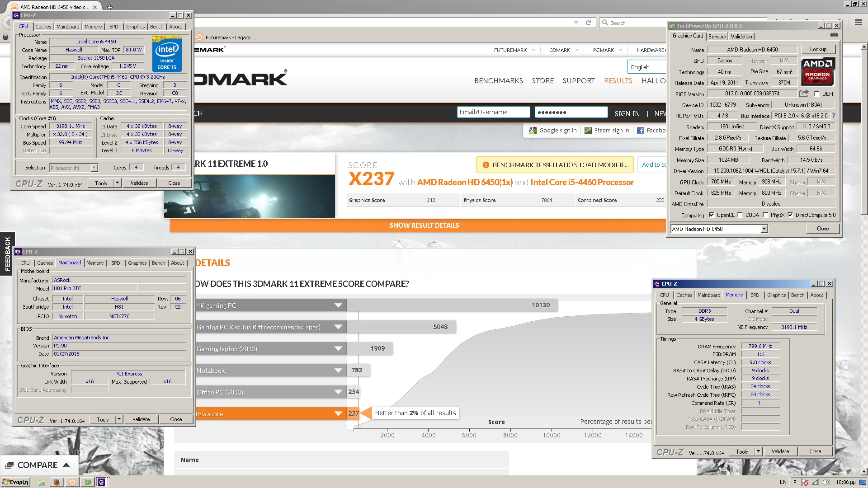The image size is (868, 488).
Task: Toggle the CUDA checkbox
Action: click(x=740, y=215)
